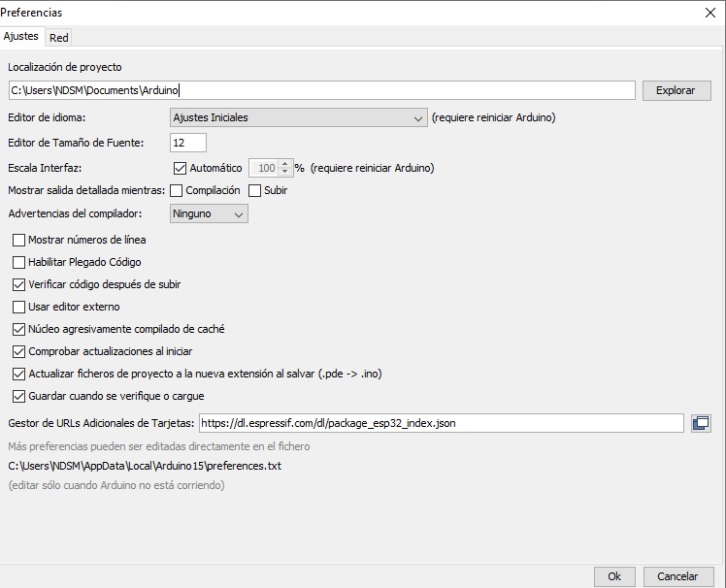
Task: Click the Localización de proyecto path field
Action: click(322, 90)
